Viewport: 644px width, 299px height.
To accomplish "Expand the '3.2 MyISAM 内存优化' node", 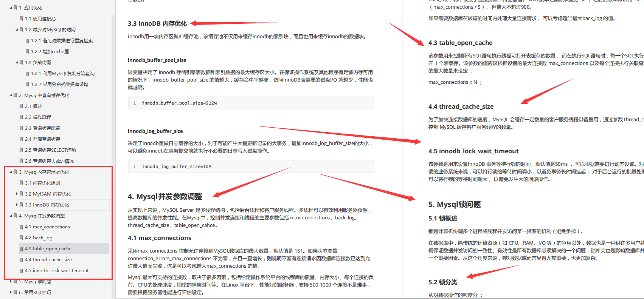I will (x=17, y=194).
